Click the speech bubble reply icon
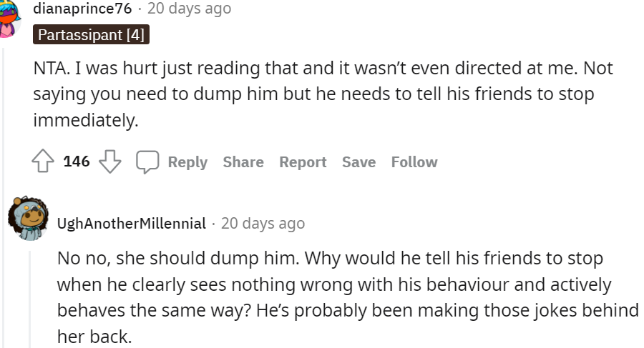The height and width of the screenshot is (348, 644). pos(147,162)
